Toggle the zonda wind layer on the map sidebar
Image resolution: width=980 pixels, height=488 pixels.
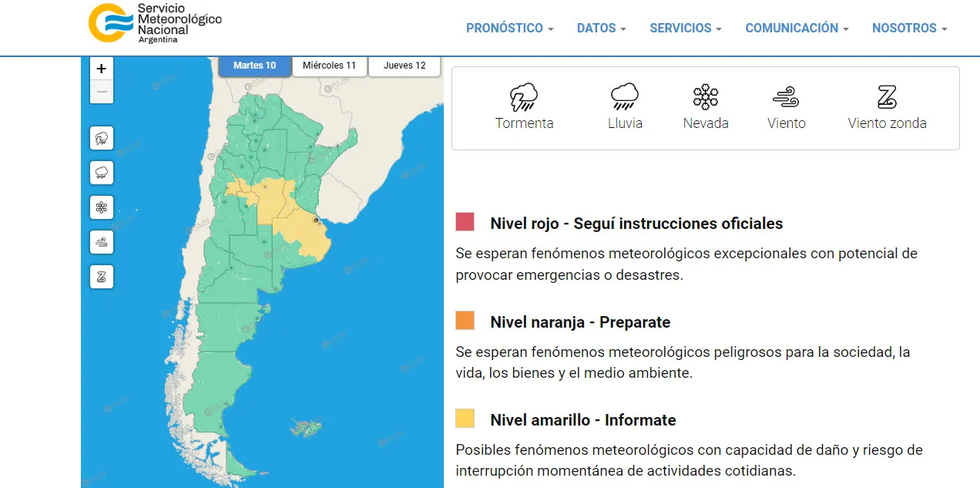click(101, 276)
